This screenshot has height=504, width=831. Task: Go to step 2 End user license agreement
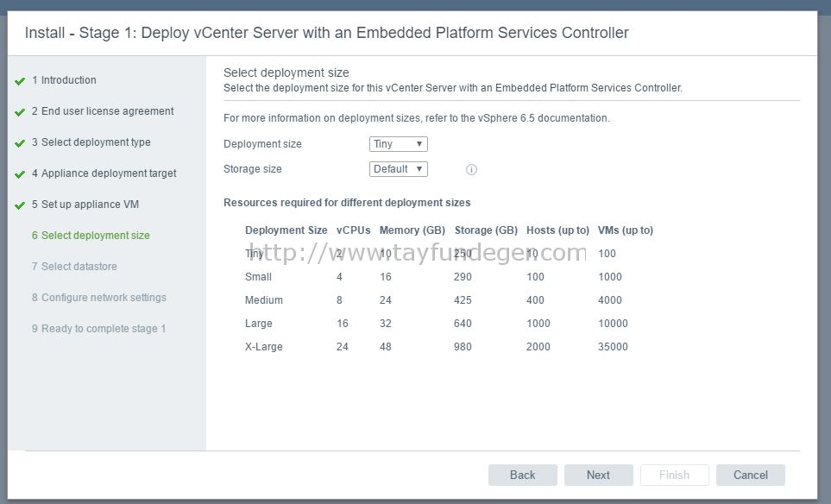click(103, 111)
